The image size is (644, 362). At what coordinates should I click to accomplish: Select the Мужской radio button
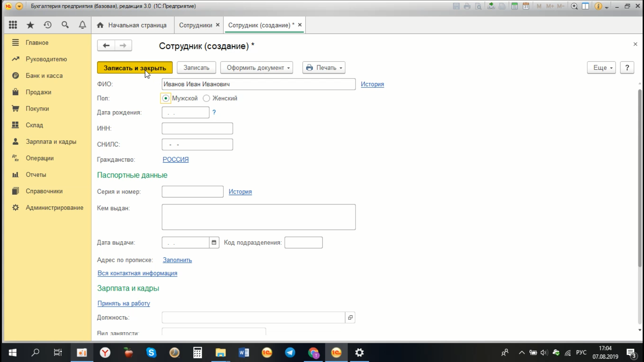pos(166,98)
